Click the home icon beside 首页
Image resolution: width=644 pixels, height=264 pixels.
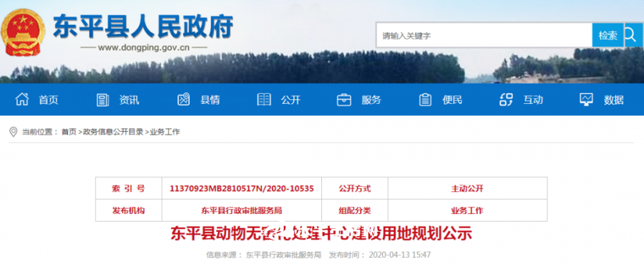22,99
